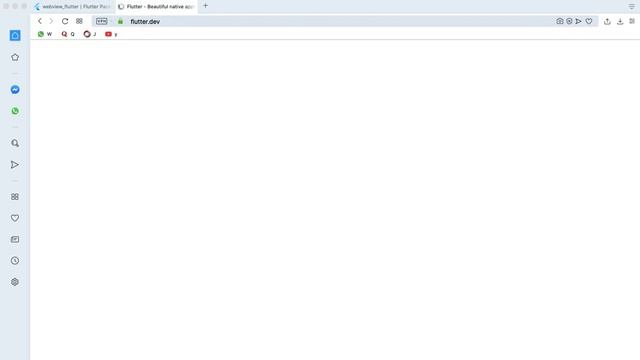
Task: Open ad blocker shield icon in address bar
Action: click(569, 21)
